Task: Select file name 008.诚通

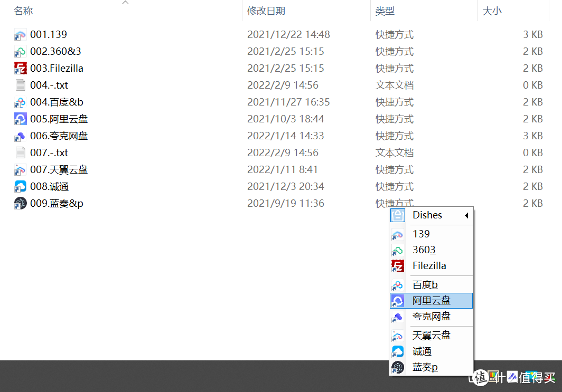Action: click(50, 187)
